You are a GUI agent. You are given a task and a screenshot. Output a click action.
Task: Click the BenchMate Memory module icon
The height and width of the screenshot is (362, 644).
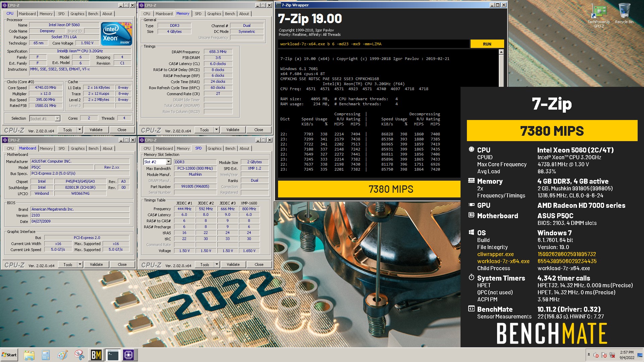[x=471, y=181]
